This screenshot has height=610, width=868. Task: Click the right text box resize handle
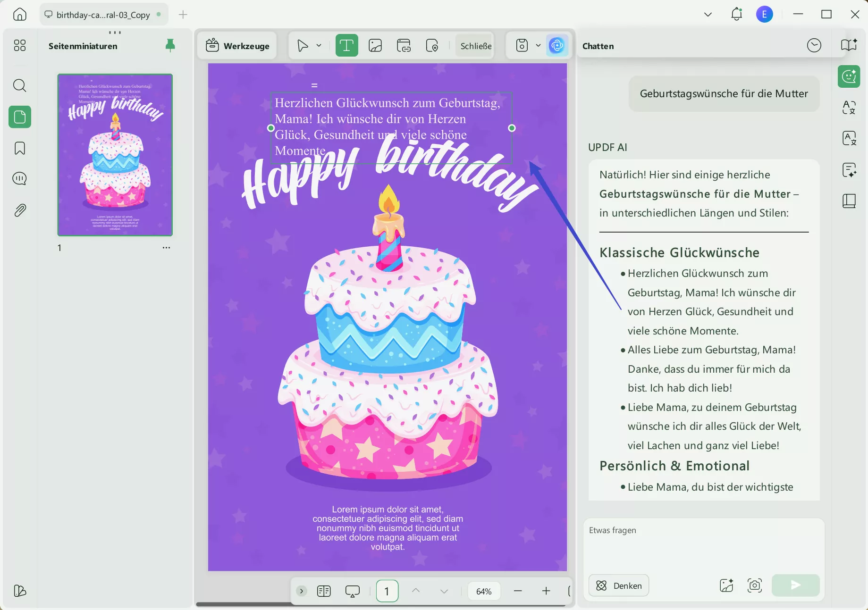click(x=512, y=128)
